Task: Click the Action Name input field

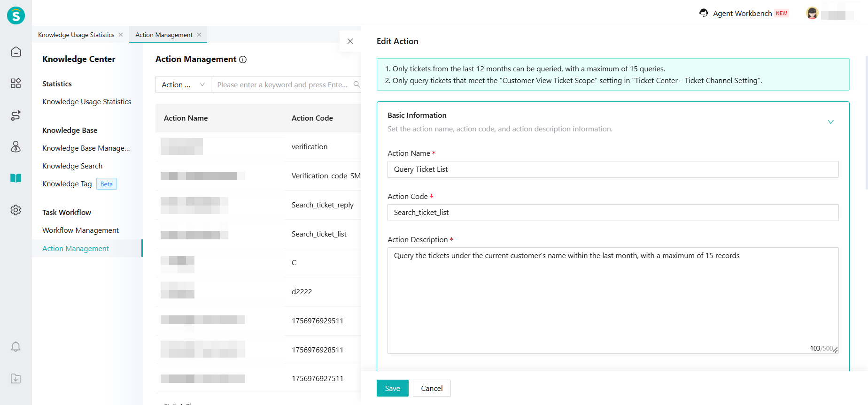Action: [612, 169]
